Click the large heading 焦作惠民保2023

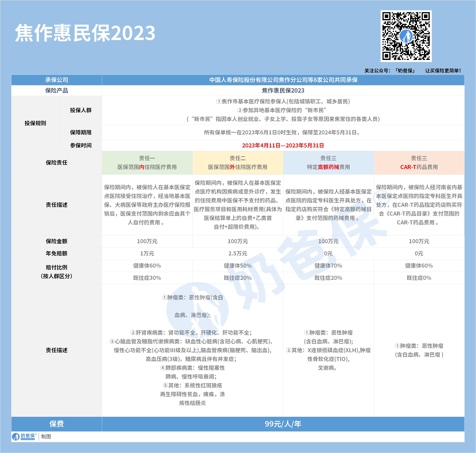pos(85,33)
